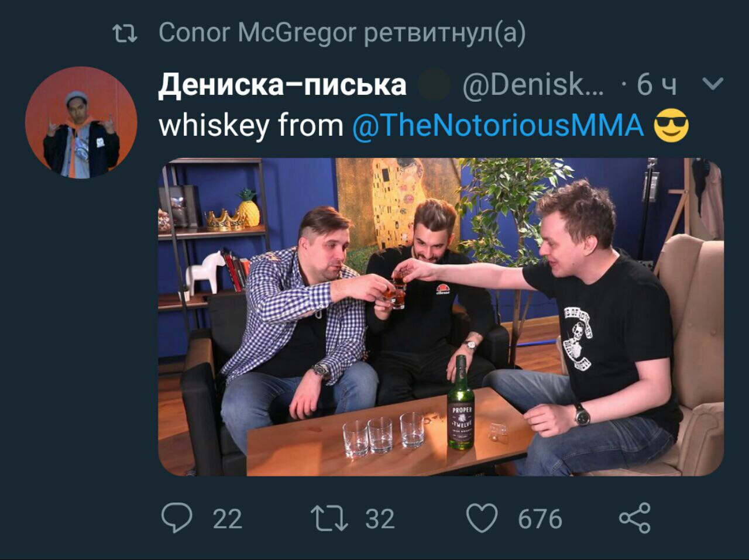Open the Conor McGregor retweeted header link
The width and height of the screenshot is (749, 560).
pos(342,33)
